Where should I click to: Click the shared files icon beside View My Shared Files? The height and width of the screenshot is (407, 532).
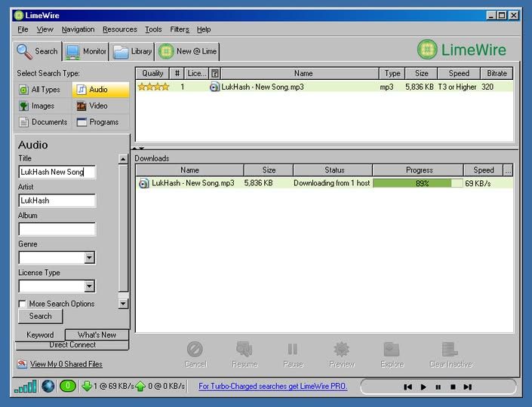point(22,364)
